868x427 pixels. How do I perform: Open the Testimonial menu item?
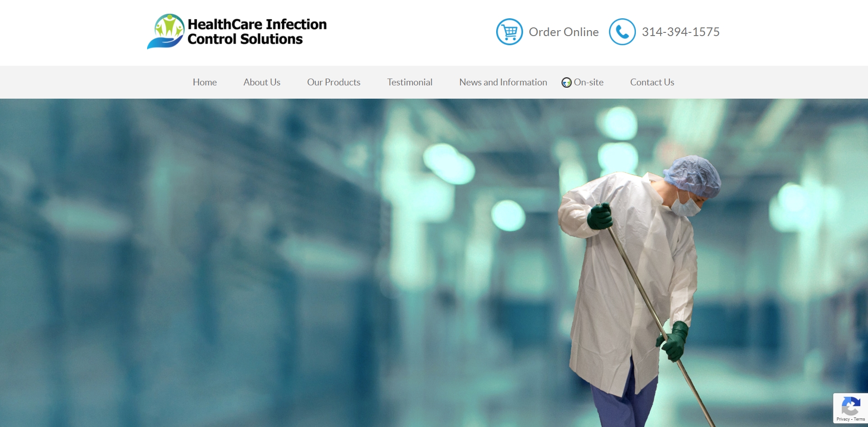410,82
